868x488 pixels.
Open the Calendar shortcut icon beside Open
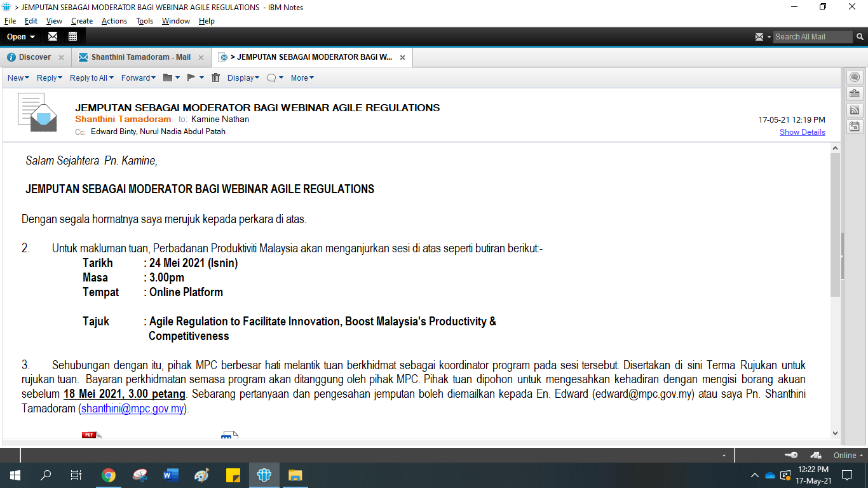pyautogui.click(x=72, y=36)
